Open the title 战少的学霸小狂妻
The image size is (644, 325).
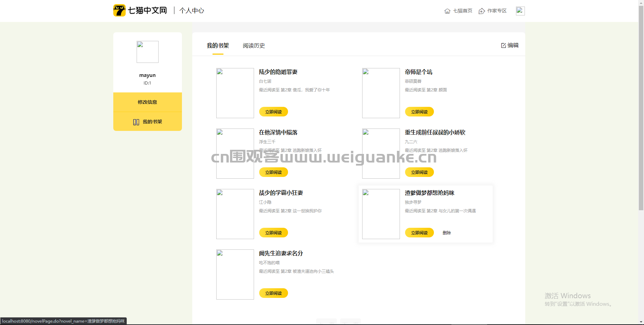coord(281,193)
